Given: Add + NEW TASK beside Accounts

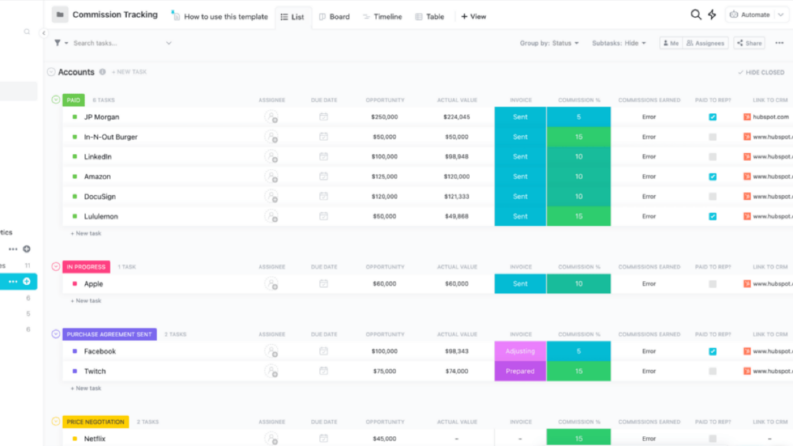Looking at the screenshot, I should pyautogui.click(x=129, y=72).
